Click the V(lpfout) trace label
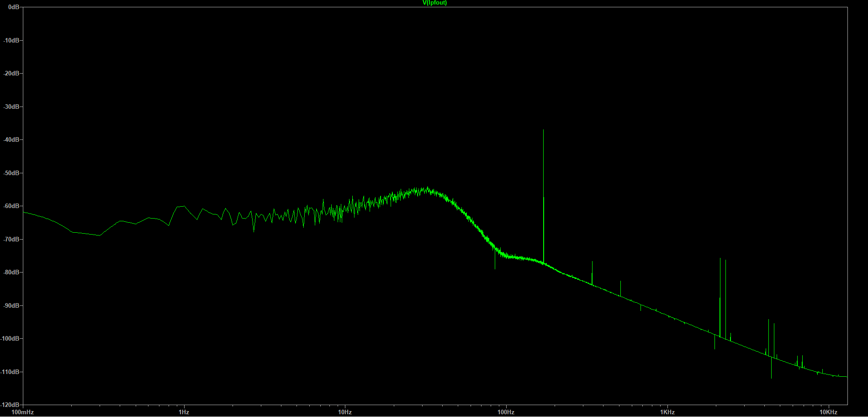 434,3
